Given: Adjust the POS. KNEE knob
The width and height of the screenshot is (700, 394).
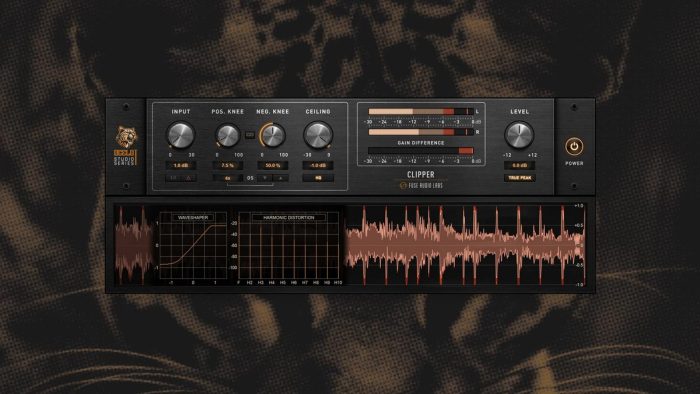Looking at the screenshot, I should click(x=228, y=135).
